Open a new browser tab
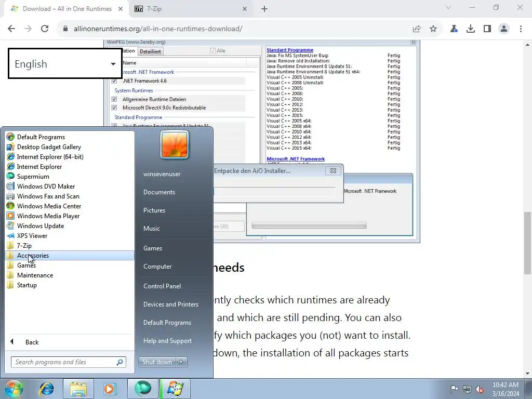Image resolution: width=532 pixels, height=399 pixels. tap(264, 9)
